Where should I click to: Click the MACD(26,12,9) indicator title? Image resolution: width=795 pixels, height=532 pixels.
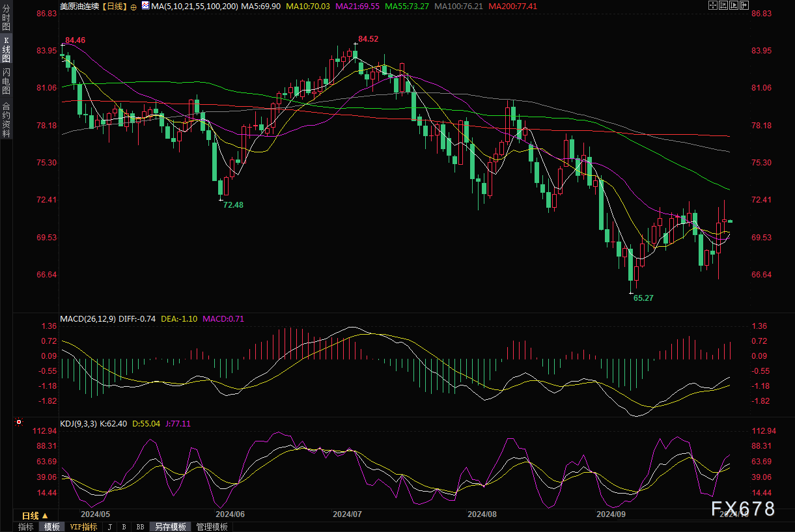pyautogui.click(x=88, y=318)
